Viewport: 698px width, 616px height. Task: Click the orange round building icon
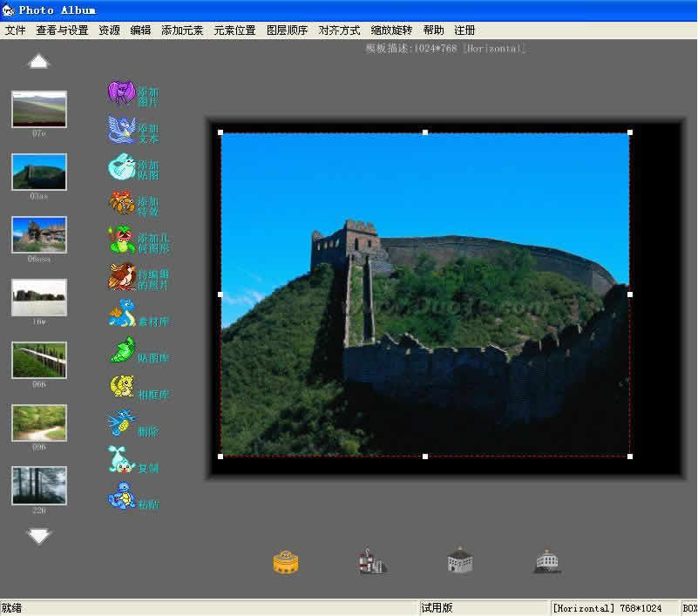[x=286, y=562]
